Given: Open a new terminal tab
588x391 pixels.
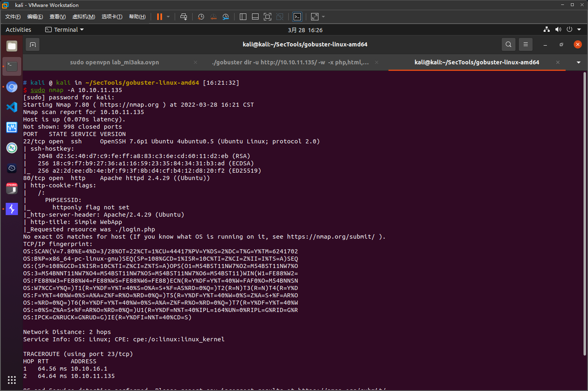Looking at the screenshot, I should pyautogui.click(x=33, y=44).
